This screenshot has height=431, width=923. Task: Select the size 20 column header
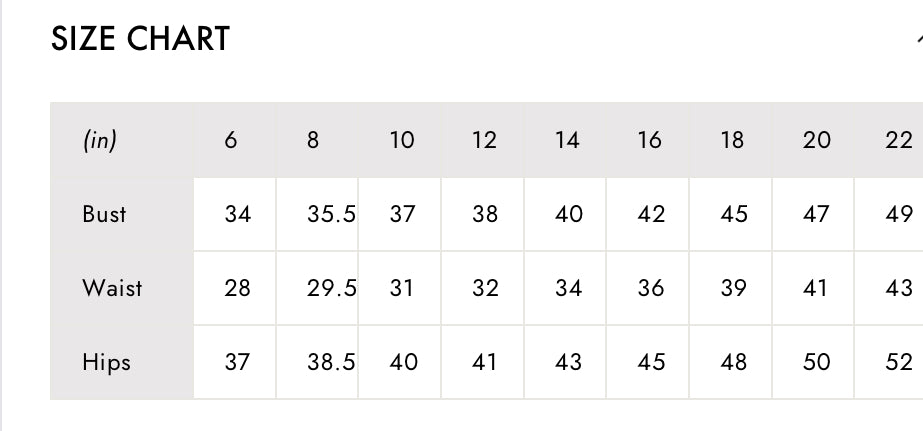tap(816, 140)
